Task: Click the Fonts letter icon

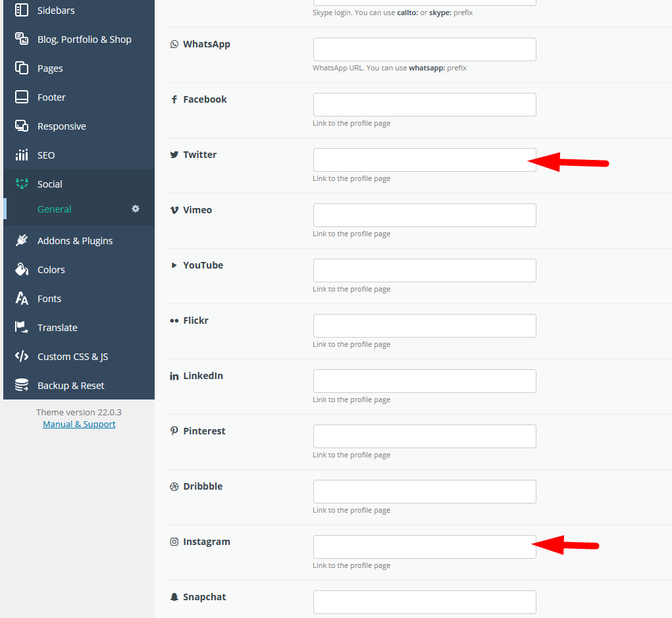Action: pyautogui.click(x=22, y=298)
